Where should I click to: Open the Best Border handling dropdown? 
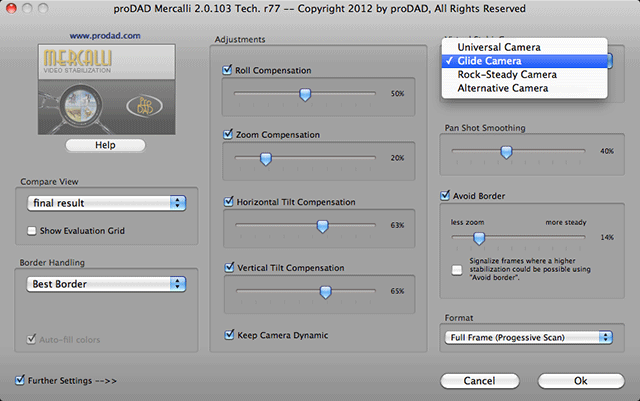click(106, 284)
